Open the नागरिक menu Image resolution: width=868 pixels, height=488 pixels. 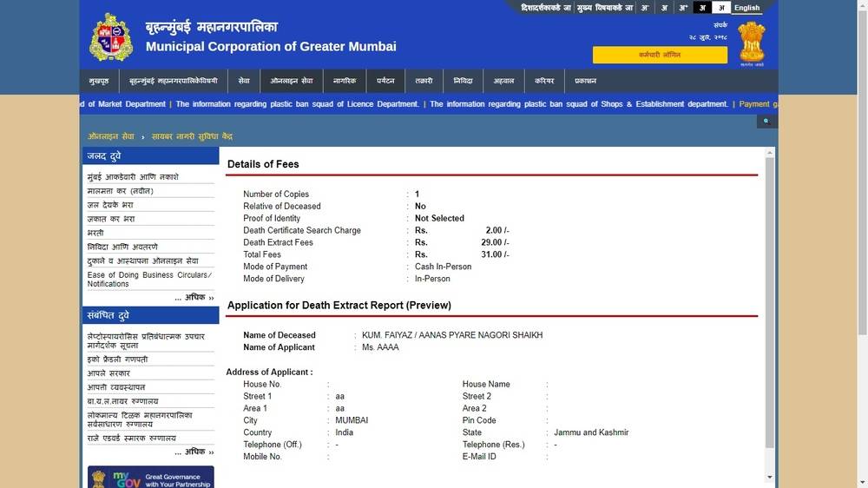click(345, 81)
